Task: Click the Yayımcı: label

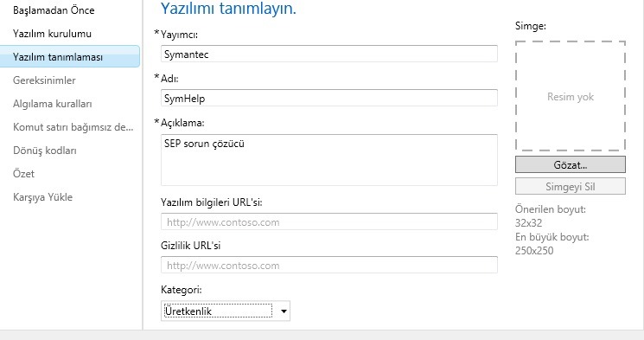Action: (179, 35)
